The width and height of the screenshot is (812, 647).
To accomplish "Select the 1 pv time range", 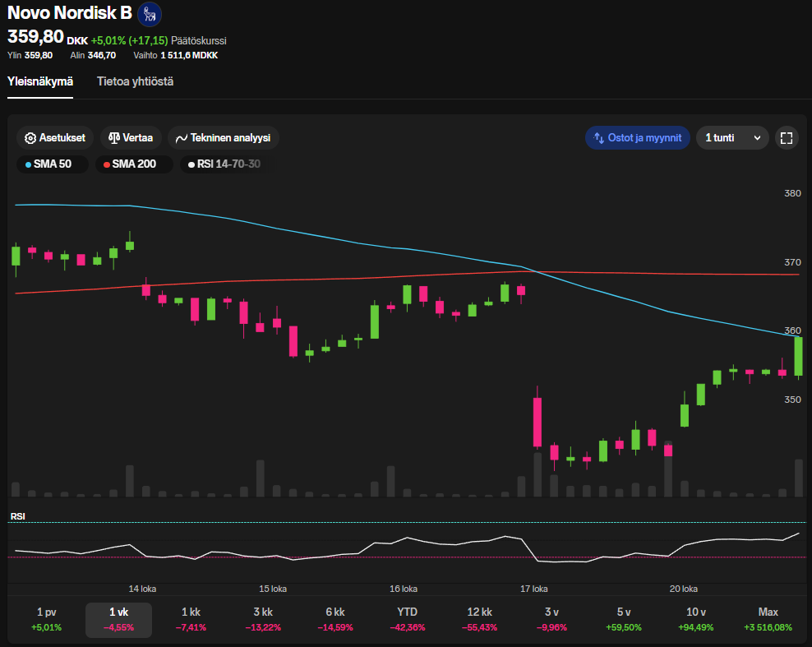I will point(47,619).
